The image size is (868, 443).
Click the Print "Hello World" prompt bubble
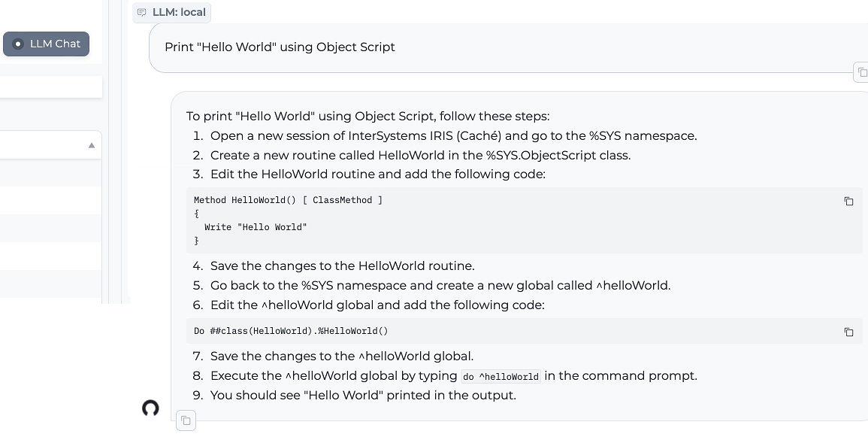click(280, 47)
